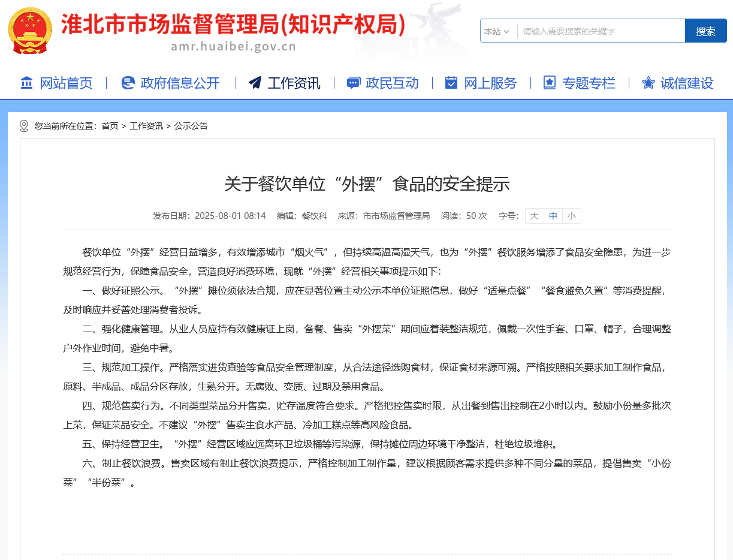This screenshot has width=733, height=560.
Task: Set font size to 小
Action: pos(572,216)
